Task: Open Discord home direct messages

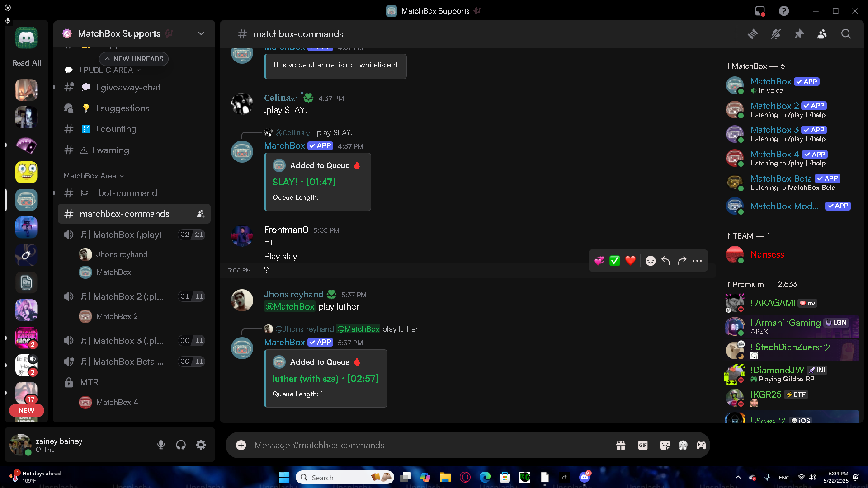Action: [x=26, y=38]
